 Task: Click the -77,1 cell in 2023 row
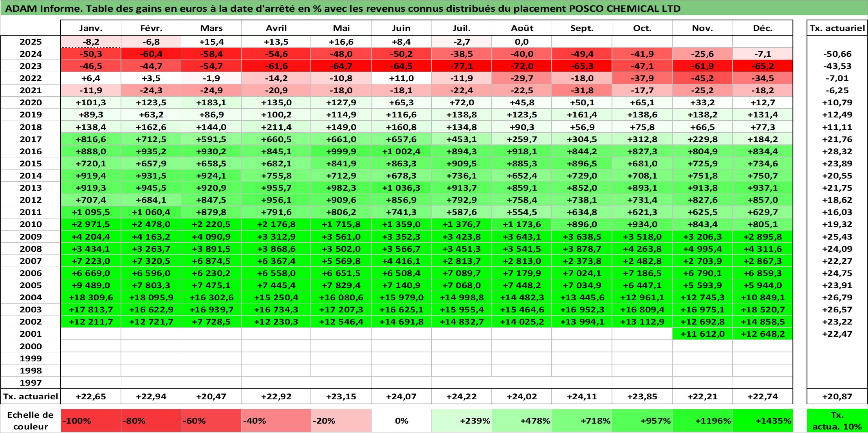[x=462, y=66]
